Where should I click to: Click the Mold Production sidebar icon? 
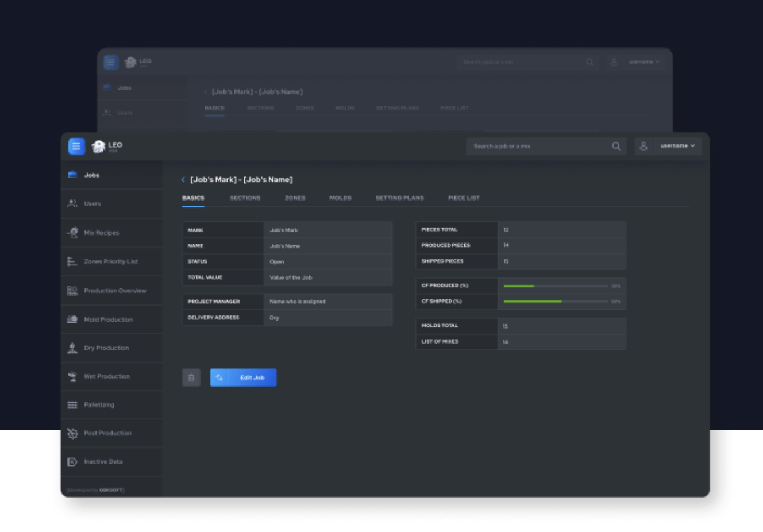coord(72,319)
